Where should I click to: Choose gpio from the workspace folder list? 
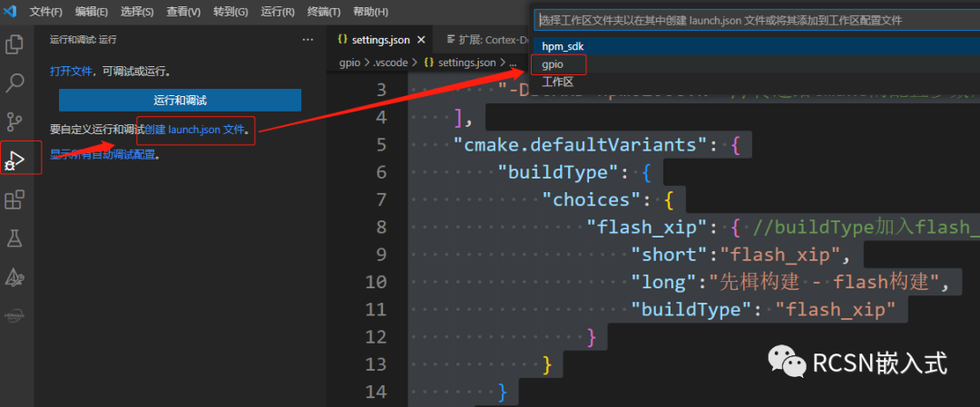pos(553,64)
